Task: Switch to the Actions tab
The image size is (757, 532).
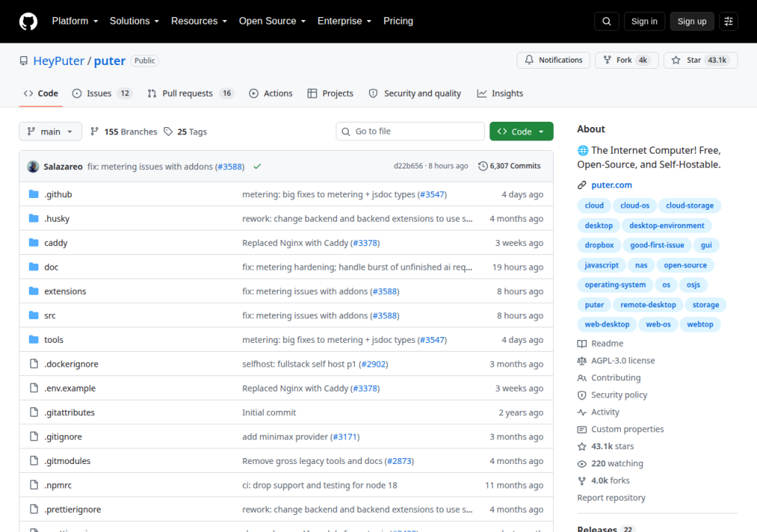Action: click(x=271, y=93)
